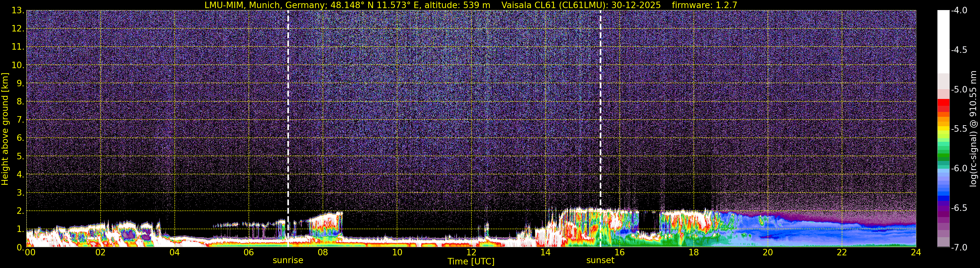Click the white dashed sunrise line
Viewport: 980px width, 268px height.
[288, 129]
